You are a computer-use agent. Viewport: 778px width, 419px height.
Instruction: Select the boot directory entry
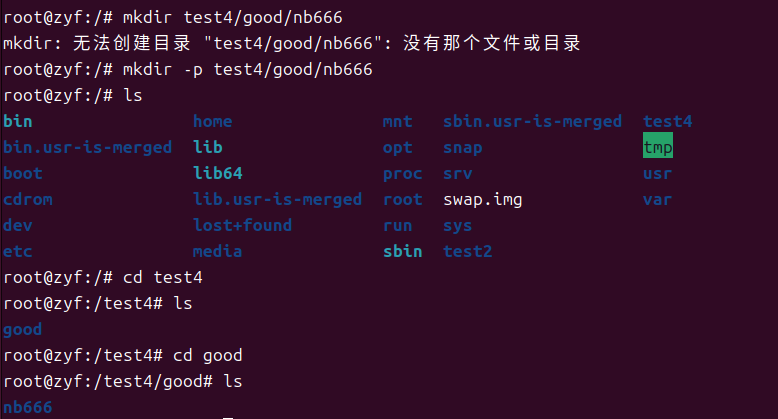[23, 174]
